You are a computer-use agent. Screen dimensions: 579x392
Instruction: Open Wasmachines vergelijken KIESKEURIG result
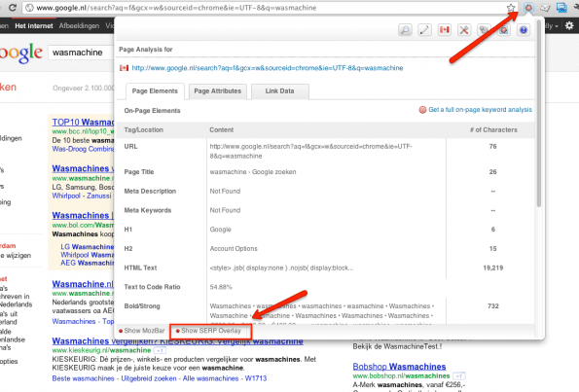178,341
